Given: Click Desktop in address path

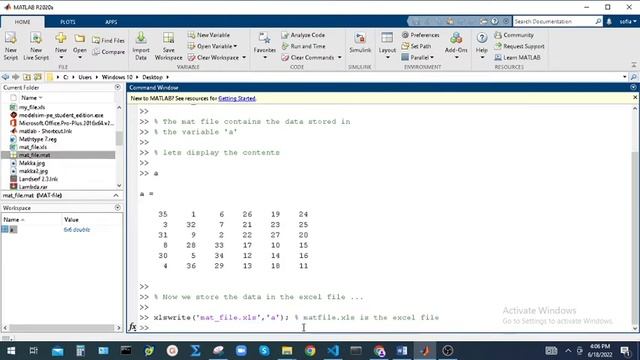Looking at the screenshot, I should click(x=152, y=77).
